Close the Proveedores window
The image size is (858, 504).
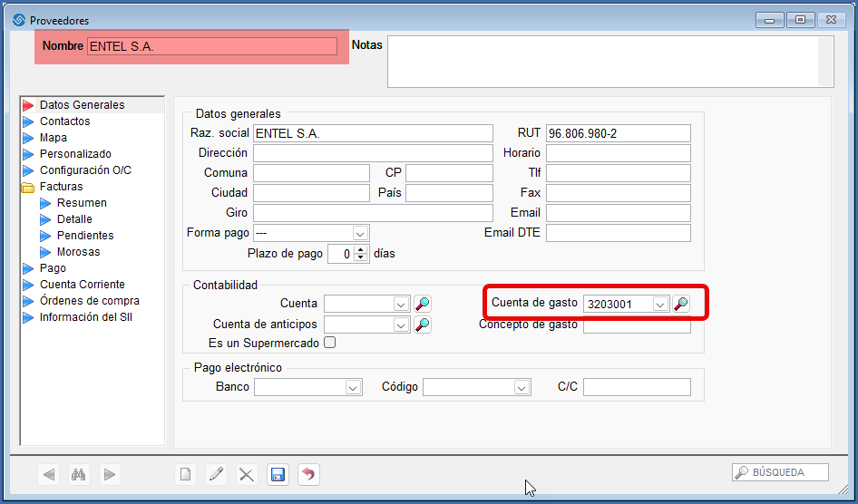coord(831,20)
